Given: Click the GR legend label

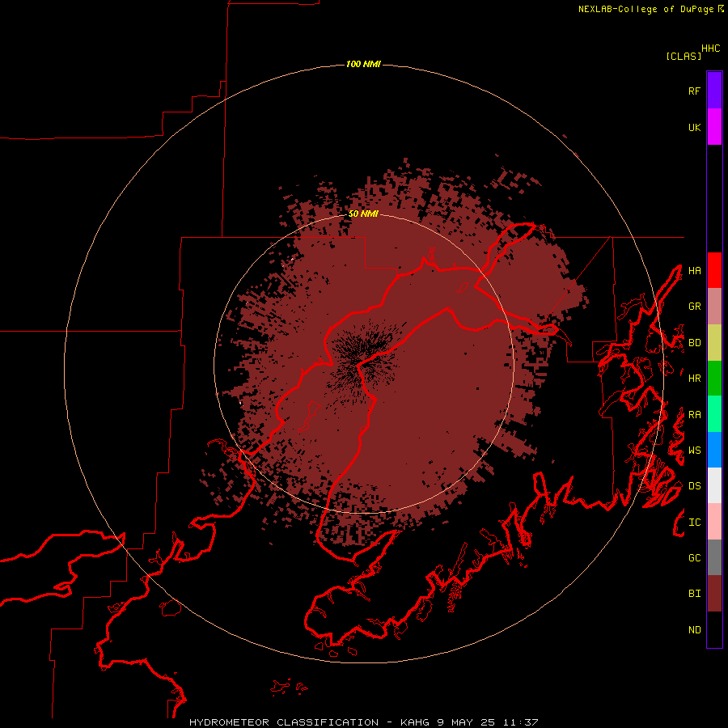Looking at the screenshot, I should point(694,307).
